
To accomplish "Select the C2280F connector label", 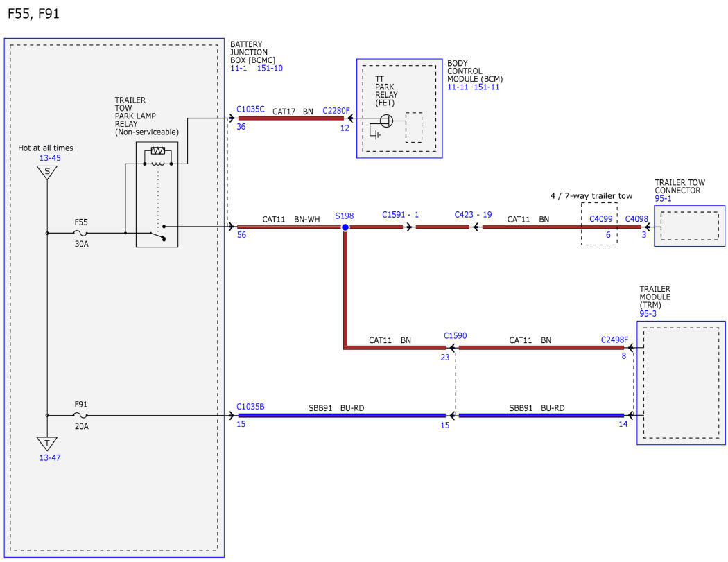I will click(x=336, y=111).
